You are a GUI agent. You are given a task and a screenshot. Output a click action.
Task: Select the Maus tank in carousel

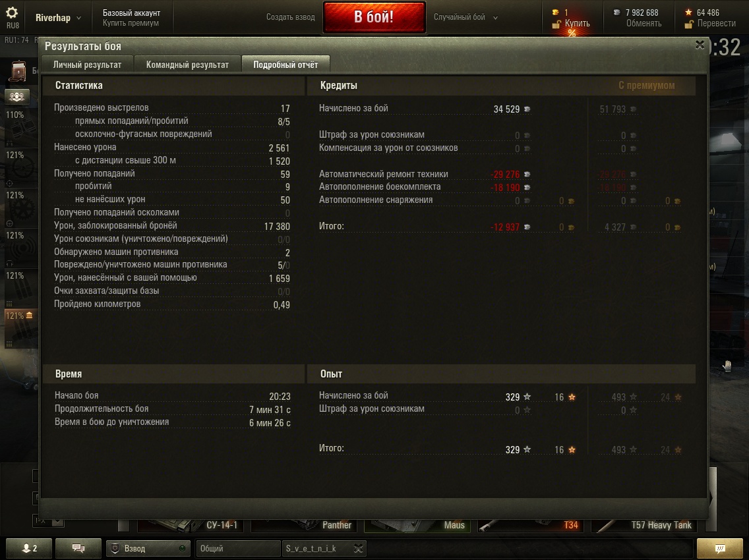417,524
